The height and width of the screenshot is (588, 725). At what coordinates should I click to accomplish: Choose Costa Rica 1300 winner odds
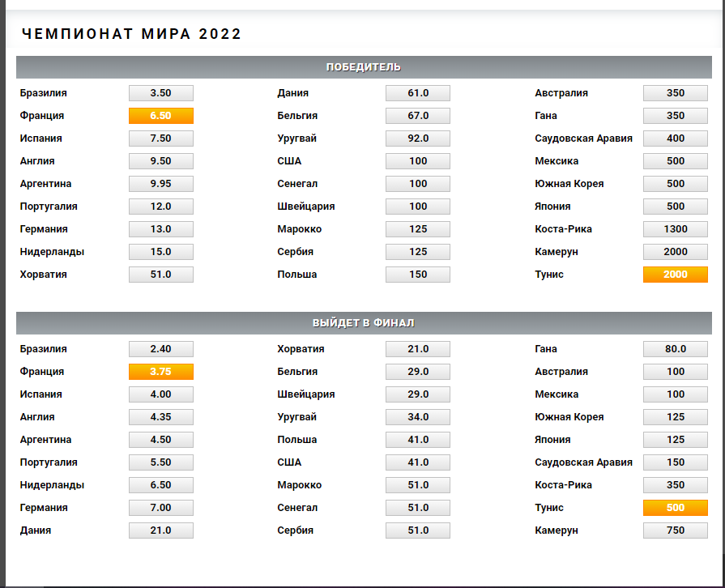pos(675,229)
